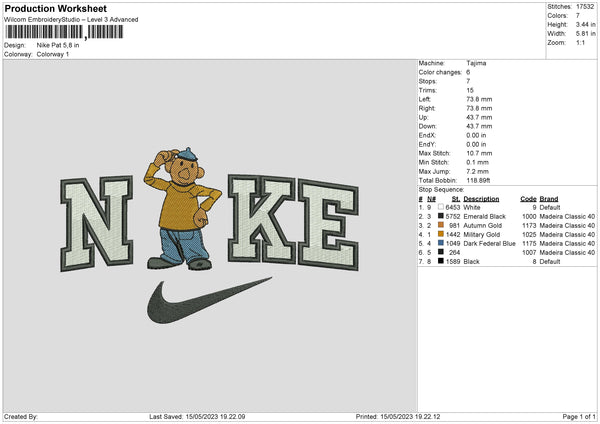Click the Production Worksheet title
This screenshot has height=424, width=600.
pos(55,8)
